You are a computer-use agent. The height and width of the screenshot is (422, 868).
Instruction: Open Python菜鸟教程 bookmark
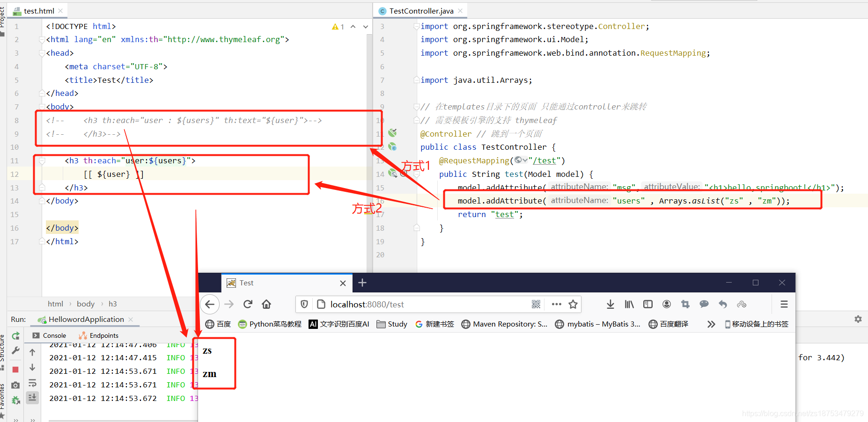point(270,324)
